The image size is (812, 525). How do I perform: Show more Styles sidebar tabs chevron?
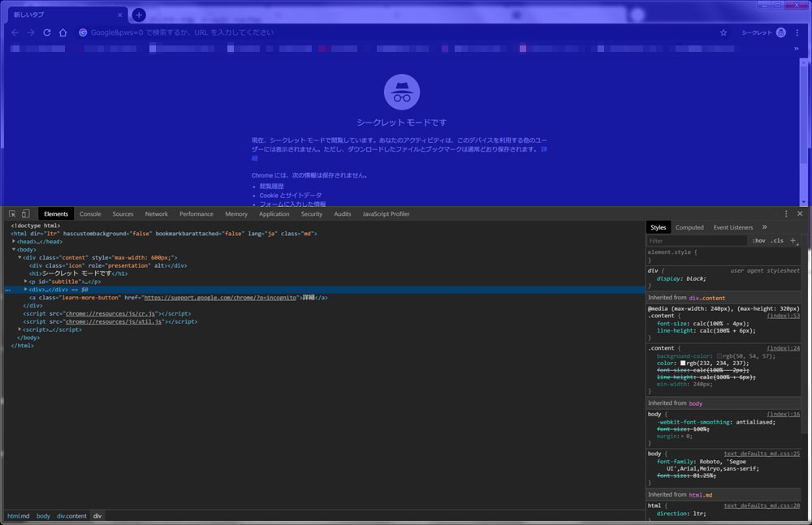click(x=764, y=227)
